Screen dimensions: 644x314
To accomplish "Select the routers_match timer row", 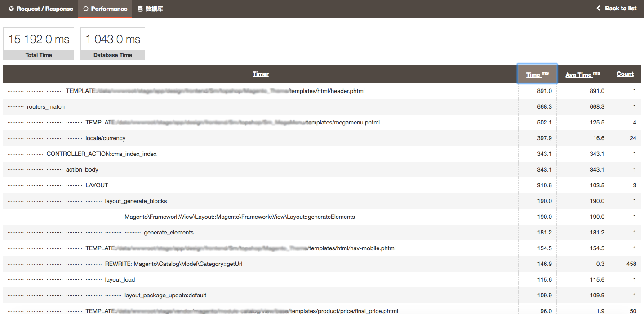I will click(x=46, y=107).
